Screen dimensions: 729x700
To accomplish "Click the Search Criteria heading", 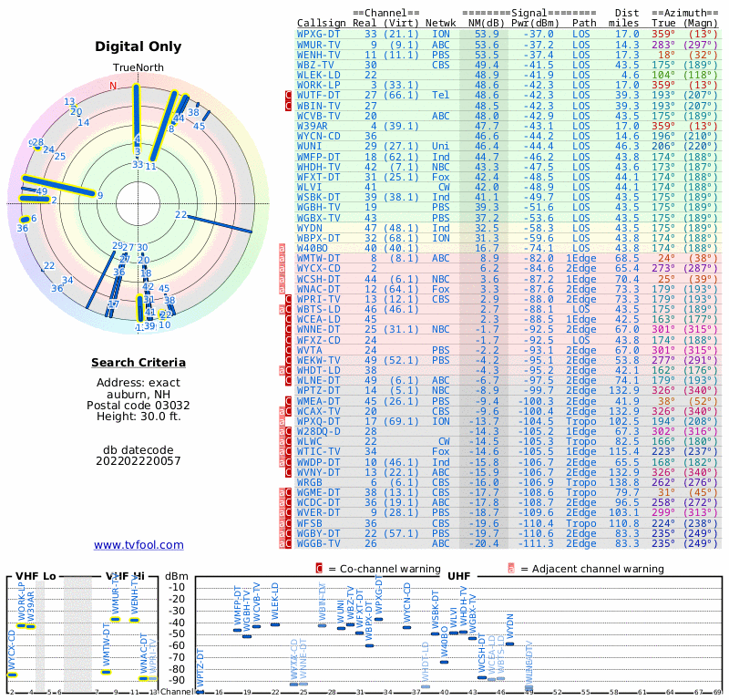I will [139, 363].
